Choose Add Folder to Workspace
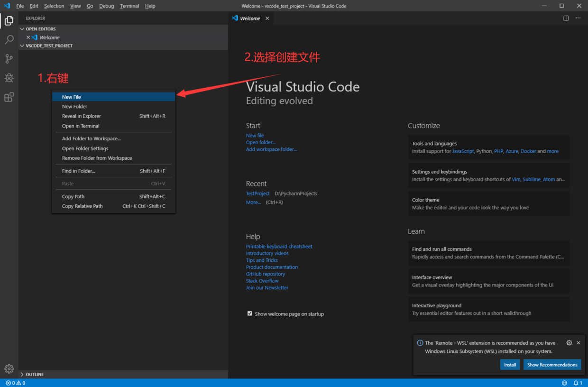The width and height of the screenshot is (588, 387). coord(113,138)
